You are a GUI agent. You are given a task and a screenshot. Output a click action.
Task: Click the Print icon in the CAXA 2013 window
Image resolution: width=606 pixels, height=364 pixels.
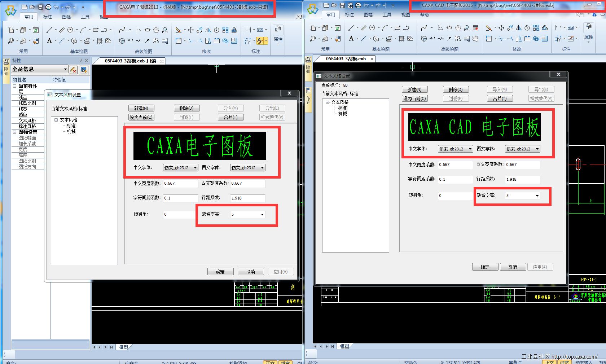pyautogui.click(x=48, y=7)
